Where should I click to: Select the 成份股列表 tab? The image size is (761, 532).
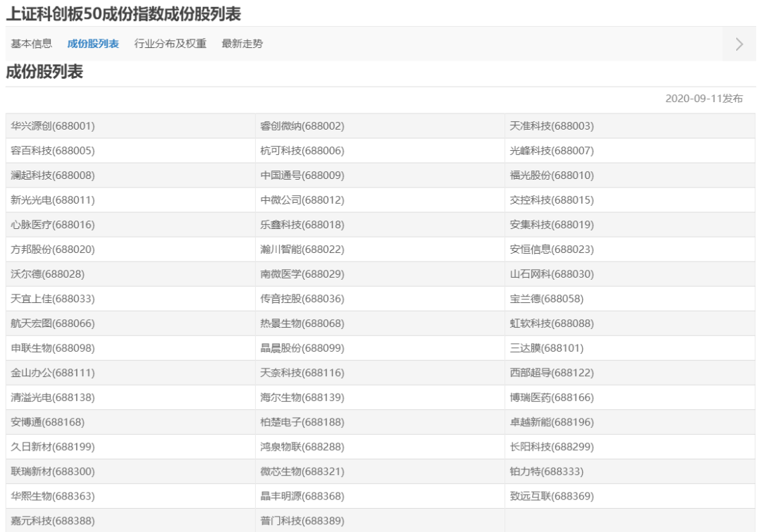[x=93, y=44]
